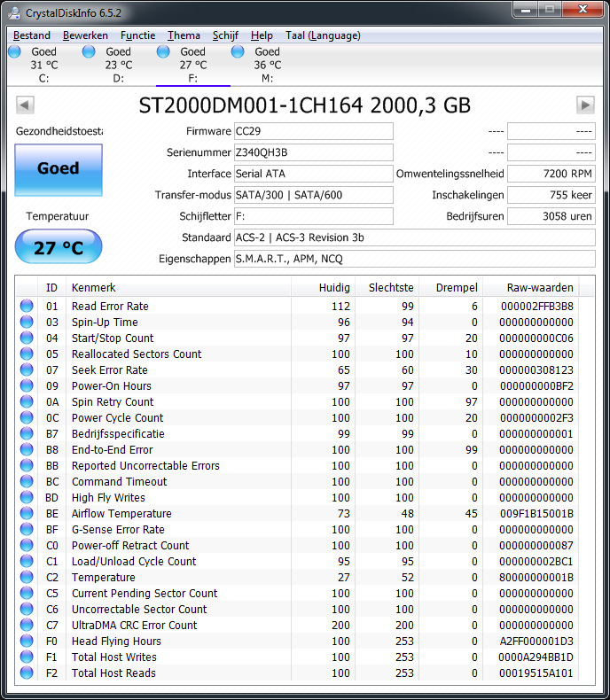Sort by the Kenmerk column header
The width and height of the screenshot is (610, 700).
[x=178, y=287]
